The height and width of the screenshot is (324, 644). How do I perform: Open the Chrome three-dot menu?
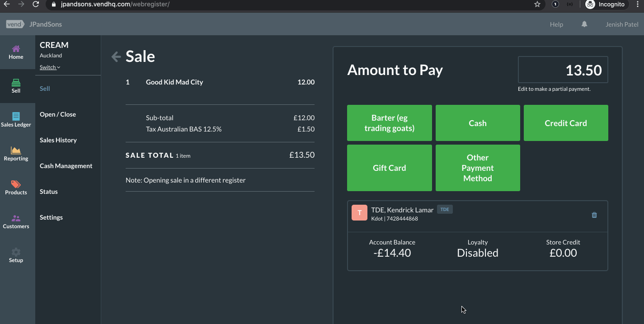click(x=637, y=5)
